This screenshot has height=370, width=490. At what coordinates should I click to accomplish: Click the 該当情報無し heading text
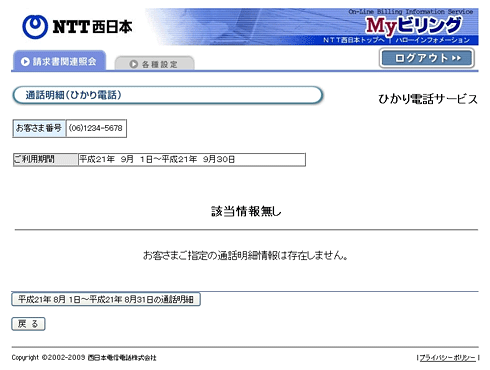point(246,211)
